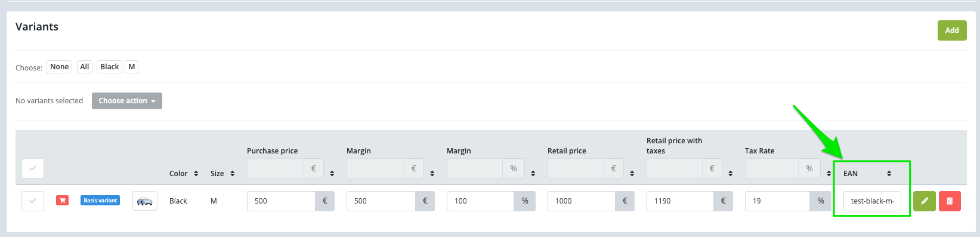The width and height of the screenshot is (980, 237).
Task: Click the green pencil edit icon
Action: 924,201
